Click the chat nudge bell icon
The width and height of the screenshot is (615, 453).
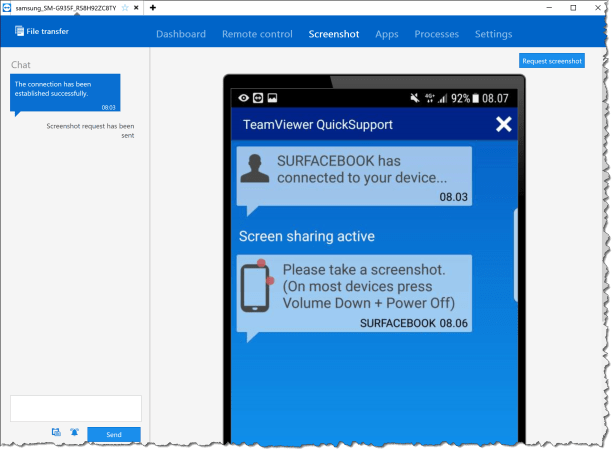click(74, 432)
